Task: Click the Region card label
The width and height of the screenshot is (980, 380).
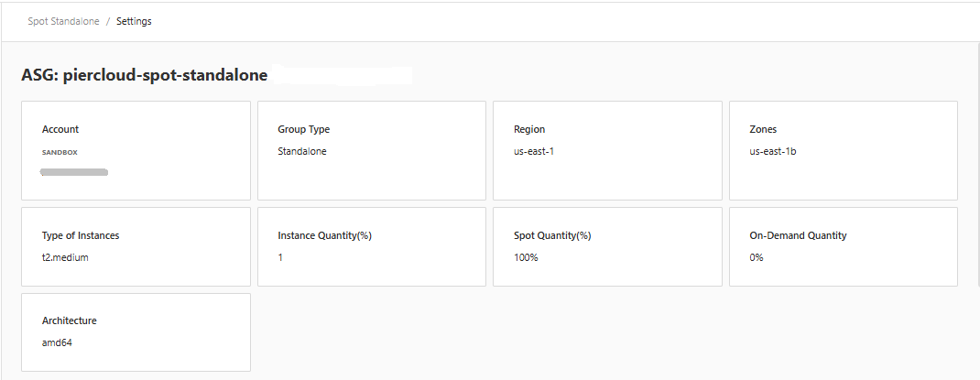Action: tap(529, 129)
